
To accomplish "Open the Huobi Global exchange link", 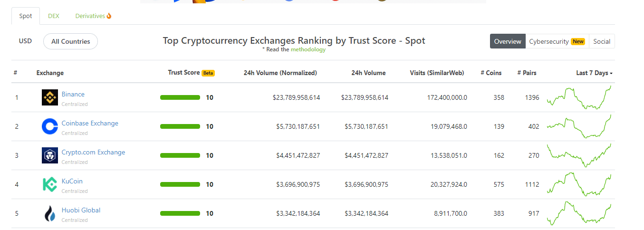I will 81,210.
